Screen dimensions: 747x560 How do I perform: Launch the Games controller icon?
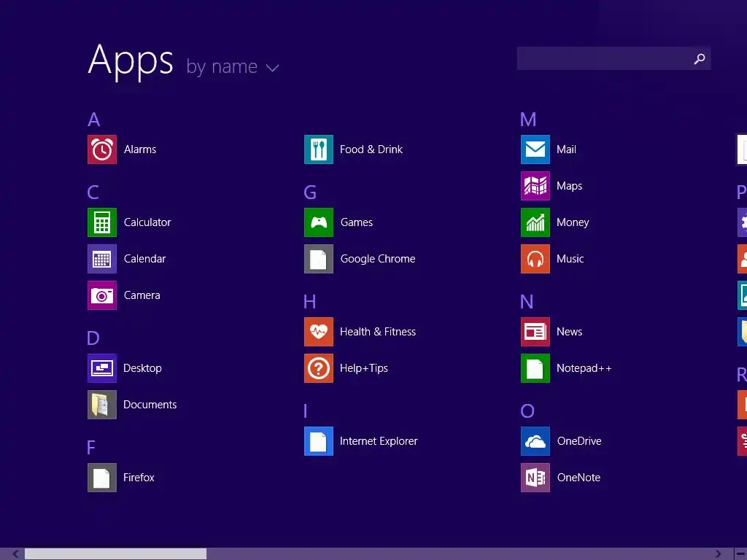pos(319,222)
